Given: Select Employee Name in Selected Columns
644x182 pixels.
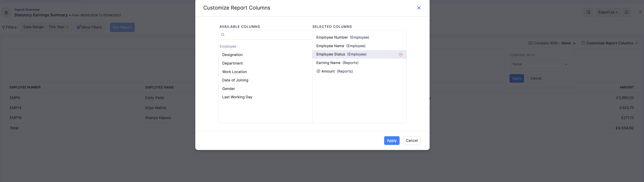Looking at the screenshot, I should pyautogui.click(x=359, y=46).
